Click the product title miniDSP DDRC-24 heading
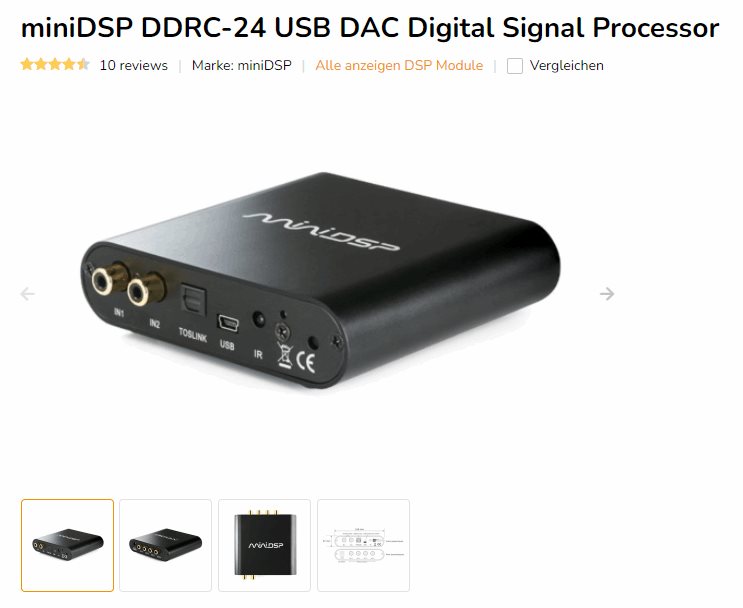 coord(370,27)
